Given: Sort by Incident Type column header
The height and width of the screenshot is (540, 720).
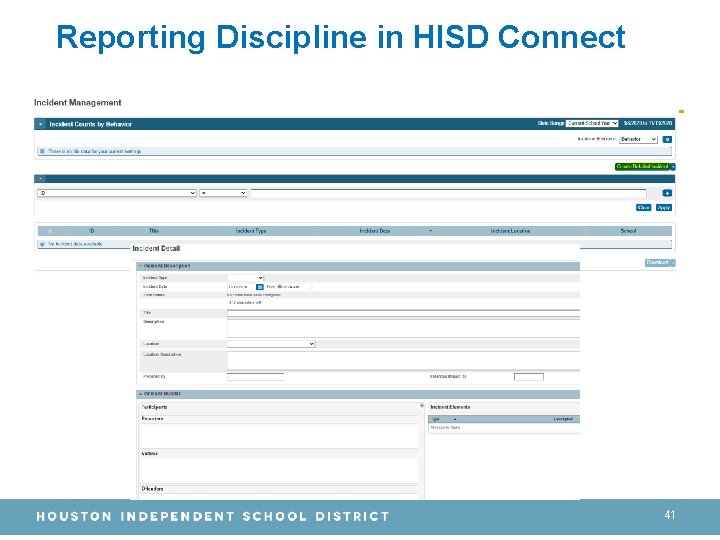Looking at the screenshot, I should coord(251,231).
